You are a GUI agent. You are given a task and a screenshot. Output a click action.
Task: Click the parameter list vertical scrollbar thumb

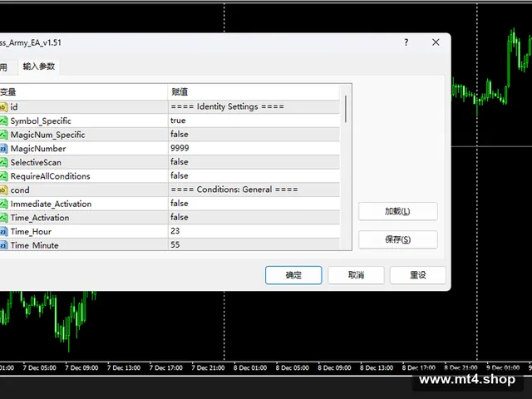click(x=346, y=109)
